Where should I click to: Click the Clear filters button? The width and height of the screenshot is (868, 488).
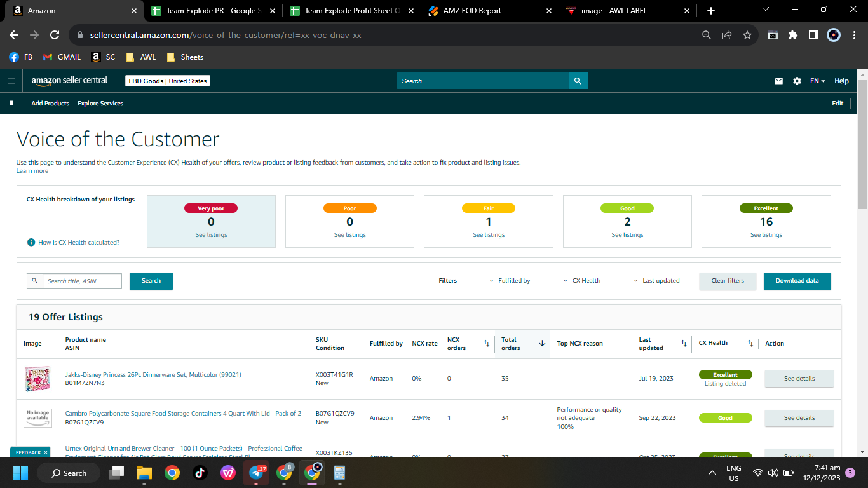(728, 281)
